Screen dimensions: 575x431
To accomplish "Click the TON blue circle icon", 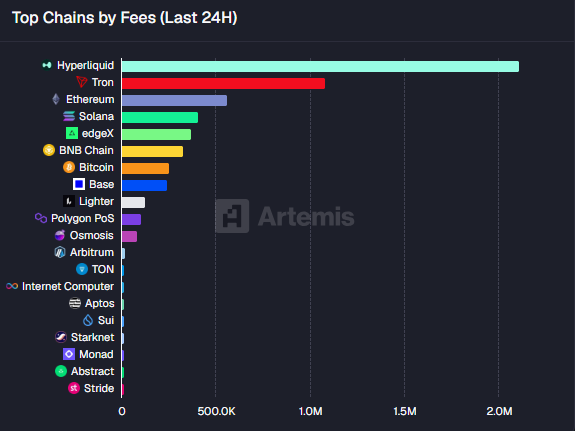I will tap(82, 269).
